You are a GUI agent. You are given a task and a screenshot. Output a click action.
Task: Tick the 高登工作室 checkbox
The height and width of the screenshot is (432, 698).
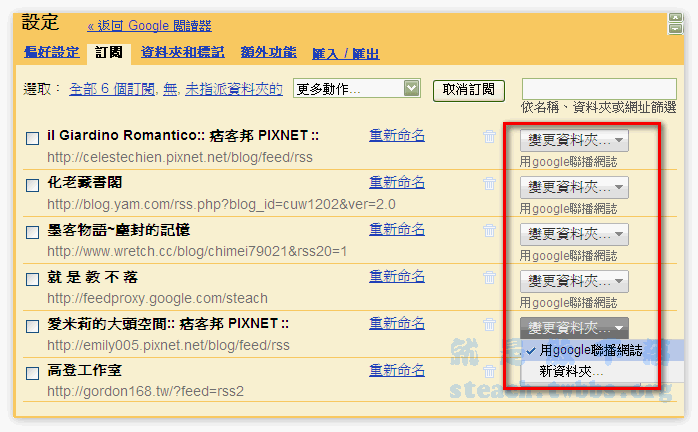click(x=32, y=373)
